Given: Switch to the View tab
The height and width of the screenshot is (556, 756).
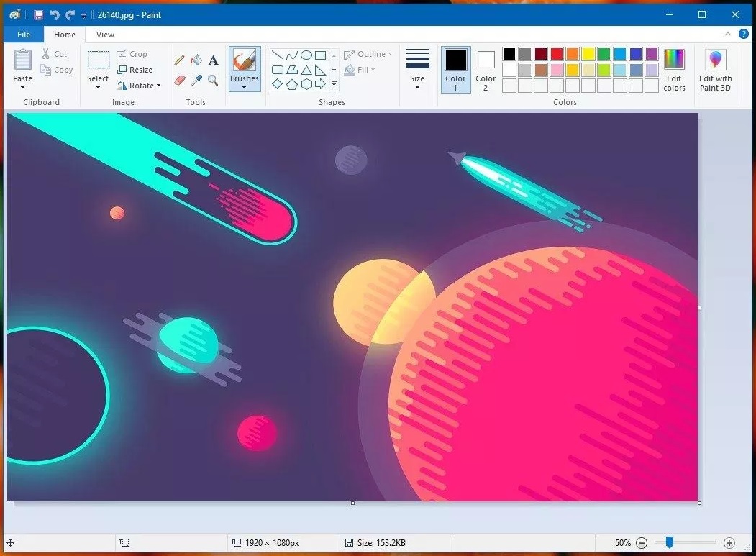Looking at the screenshot, I should [105, 35].
